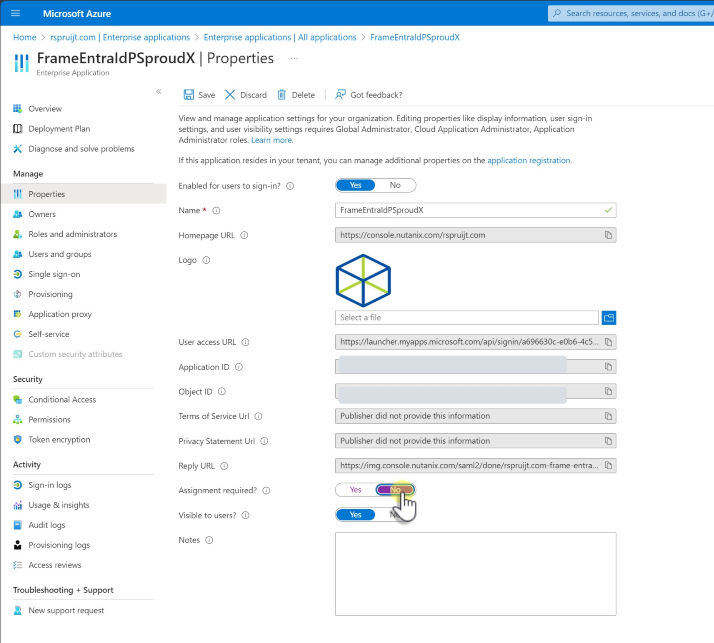Follow the application registration link

[529, 160]
